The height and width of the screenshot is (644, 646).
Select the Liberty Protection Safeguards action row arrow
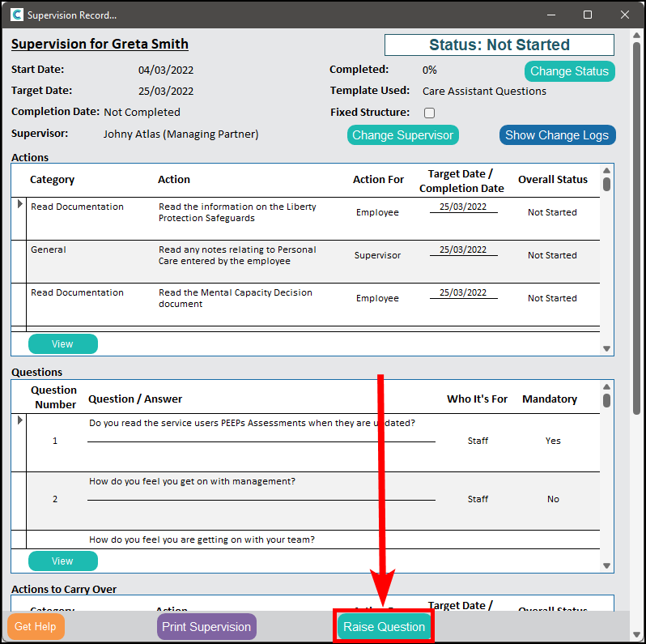click(x=20, y=205)
